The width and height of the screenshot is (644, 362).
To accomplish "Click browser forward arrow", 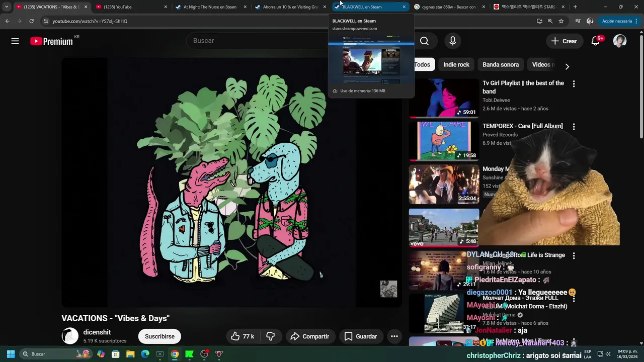I will pyautogui.click(x=19, y=21).
